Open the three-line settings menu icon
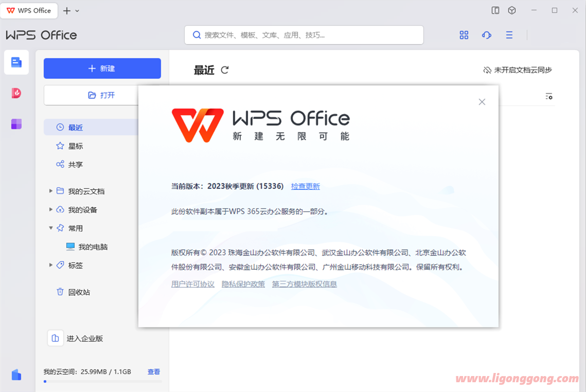Viewport: 586px width, 392px height. 509,35
